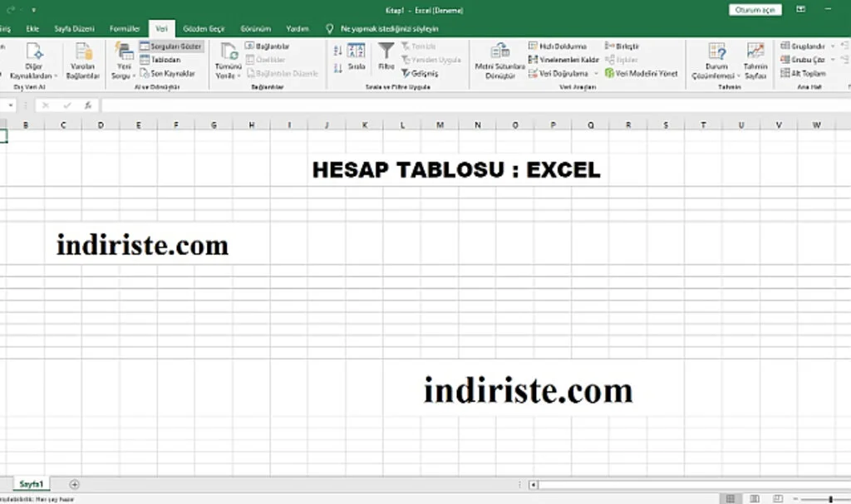Open the Gözden Geçir tab

[204, 29]
